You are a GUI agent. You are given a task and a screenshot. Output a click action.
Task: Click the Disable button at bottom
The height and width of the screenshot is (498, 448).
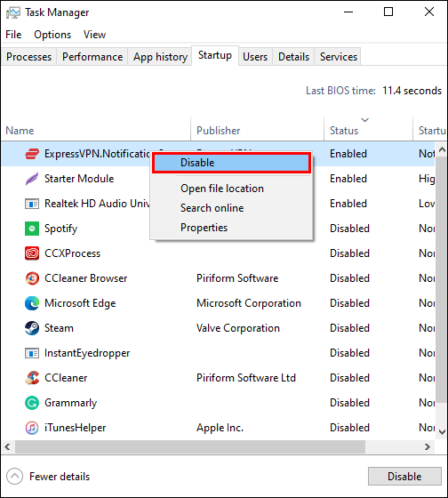click(404, 476)
